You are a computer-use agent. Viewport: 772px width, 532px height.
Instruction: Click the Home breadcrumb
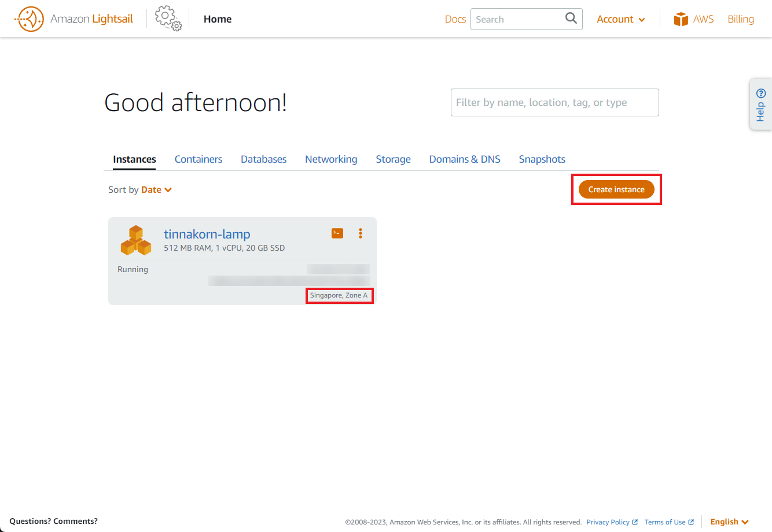(x=218, y=19)
